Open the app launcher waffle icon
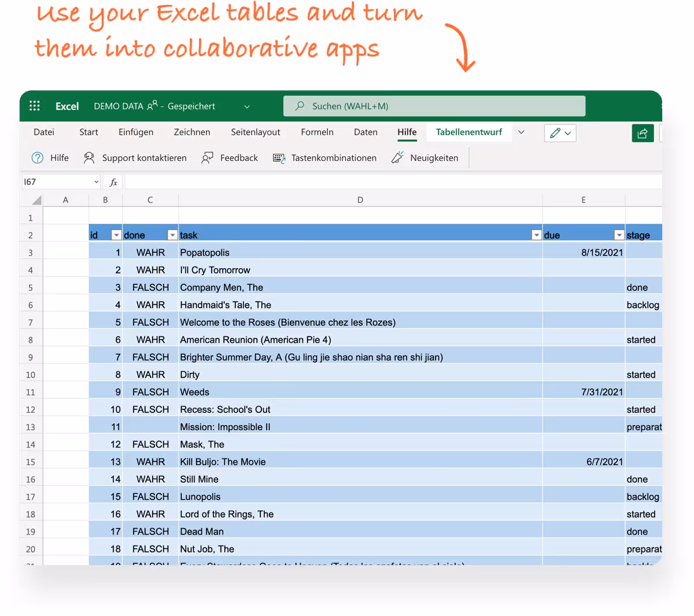 pos(35,106)
